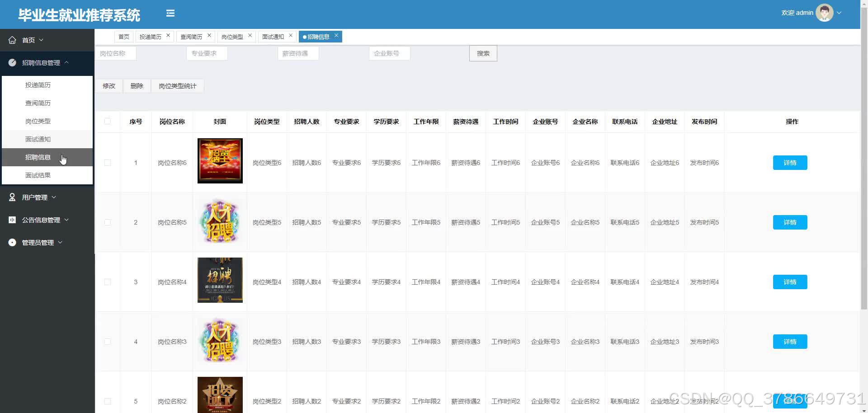Image resolution: width=868 pixels, height=413 pixels.
Task: Open 详情 for row 岗位名称3
Action: click(x=790, y=342)
